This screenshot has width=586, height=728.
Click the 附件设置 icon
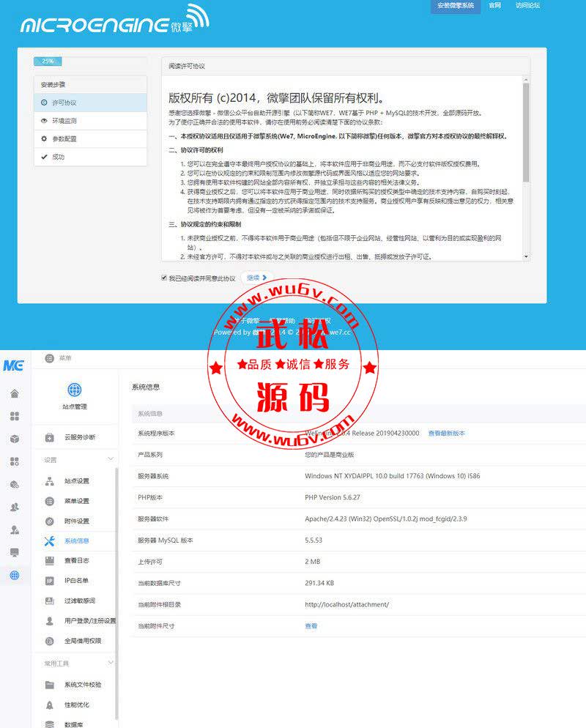pyautogui.click(x=50, y=521)
